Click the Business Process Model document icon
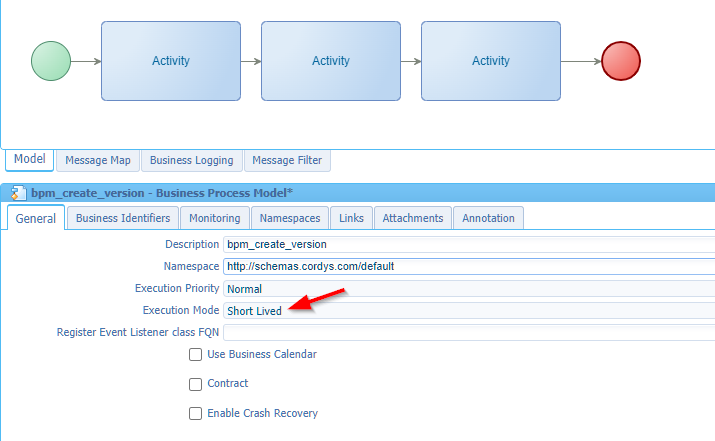The width and height of the screenshot is (715, 441). point(18,193)
